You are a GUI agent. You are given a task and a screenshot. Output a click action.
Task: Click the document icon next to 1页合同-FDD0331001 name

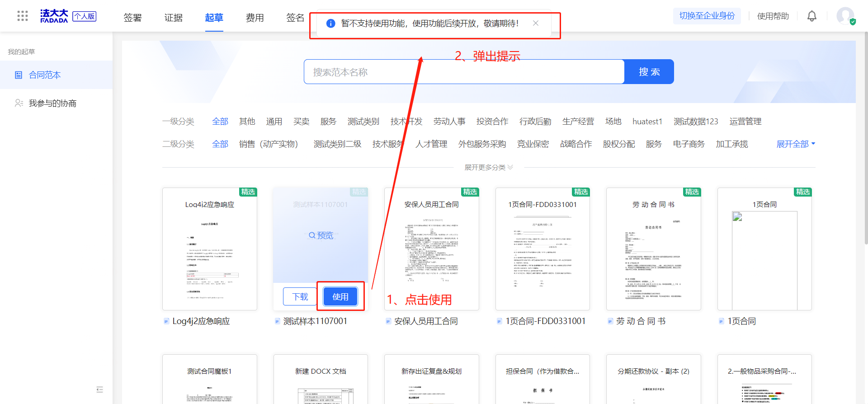click(x=500, y=321)
